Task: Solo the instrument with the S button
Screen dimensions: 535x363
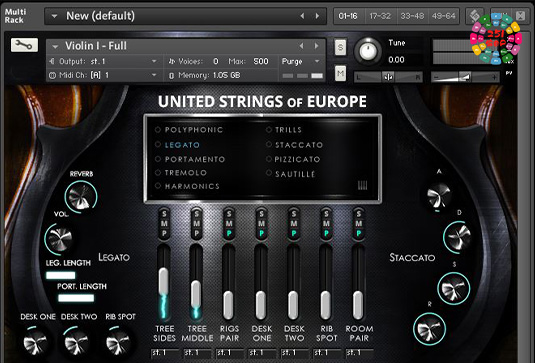Action: pyautogui.click(x=340, y=47)
